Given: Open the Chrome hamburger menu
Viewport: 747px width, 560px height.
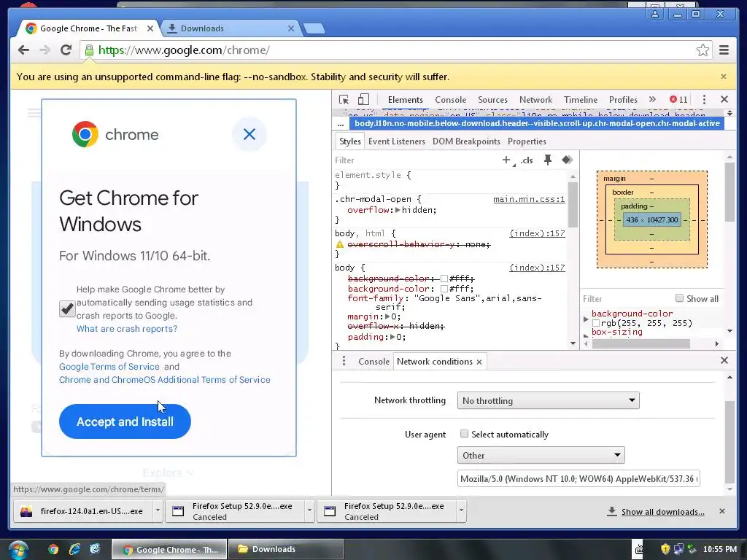Looking at the screenshot, I should (724, 50).
